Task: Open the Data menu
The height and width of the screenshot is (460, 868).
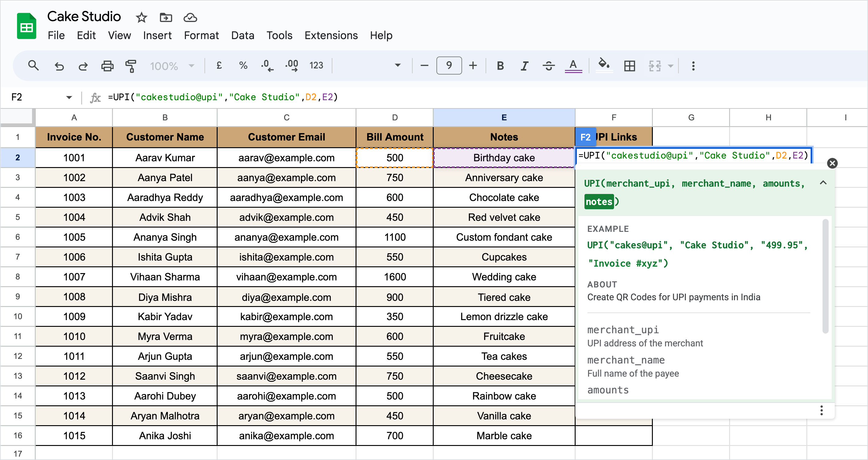Action: (x=243, y=35)
